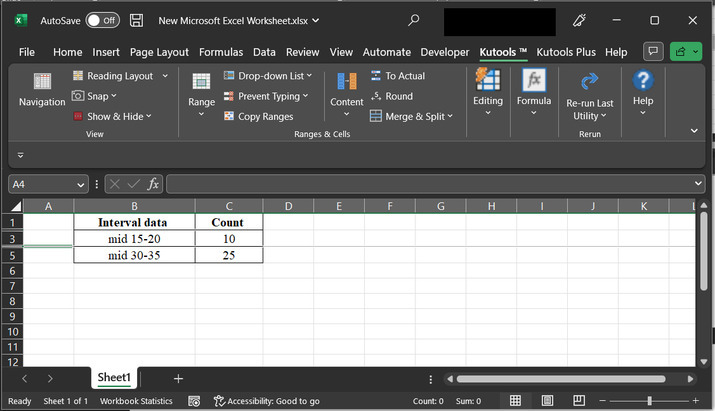Click the zoom slider in status bar

[649, 401]
